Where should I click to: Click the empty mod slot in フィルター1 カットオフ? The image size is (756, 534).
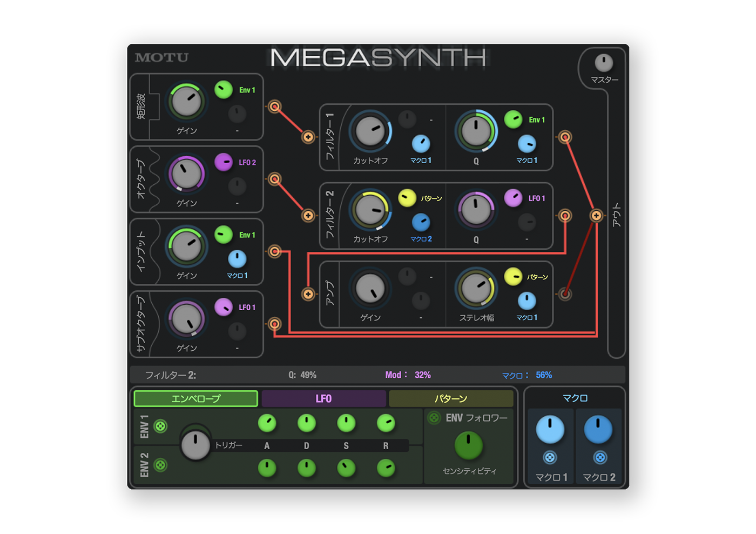[x=407, y=119]
